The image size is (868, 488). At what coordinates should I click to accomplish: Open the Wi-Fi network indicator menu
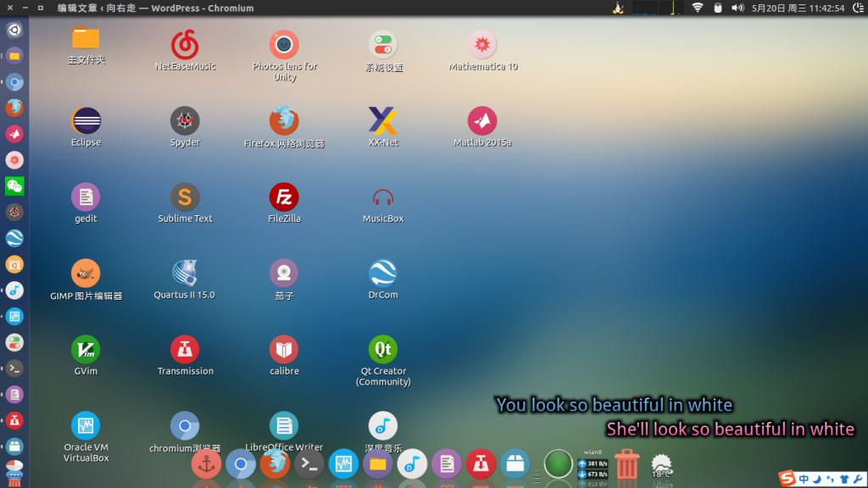pyautogui.click(x=697, y=8)
